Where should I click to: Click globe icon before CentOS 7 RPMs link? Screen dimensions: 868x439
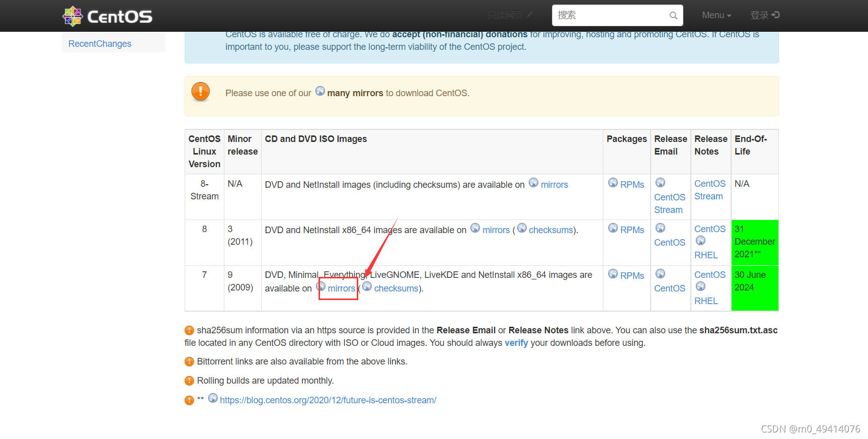613,274
